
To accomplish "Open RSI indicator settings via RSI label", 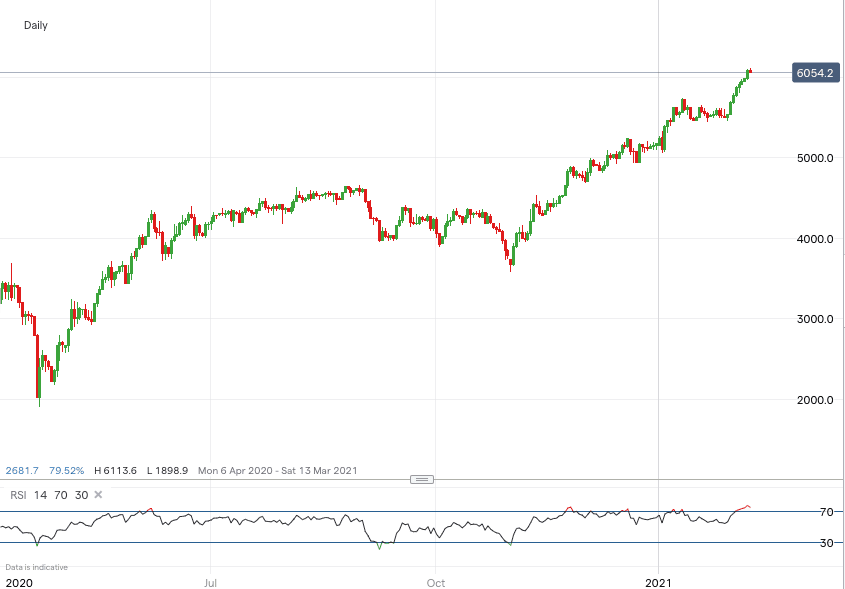I will click(17, 494).
